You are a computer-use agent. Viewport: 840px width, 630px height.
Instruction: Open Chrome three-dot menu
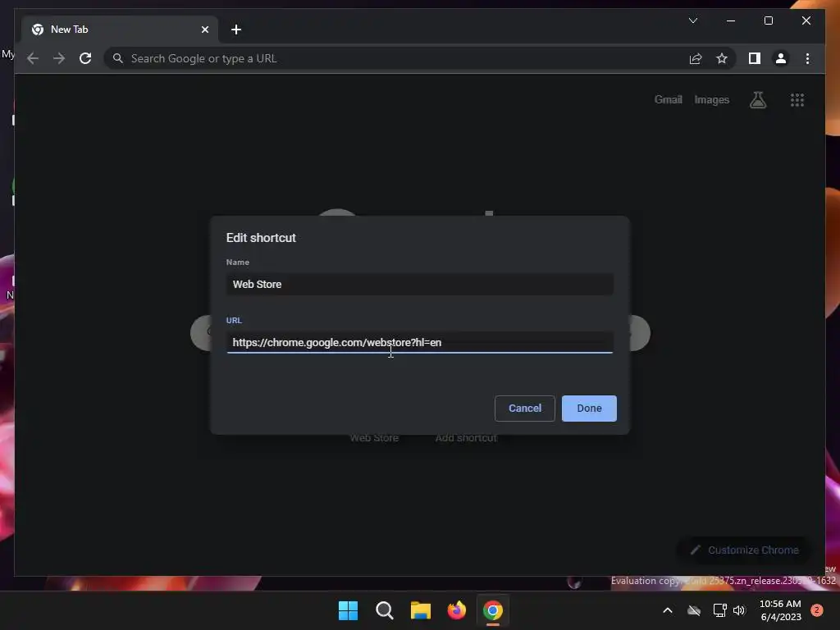[x=807, y=58]
